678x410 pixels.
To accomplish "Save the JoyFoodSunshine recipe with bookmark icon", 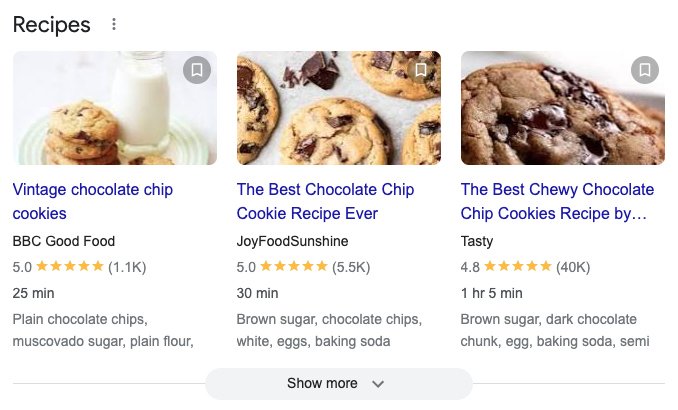I will 421,70.
